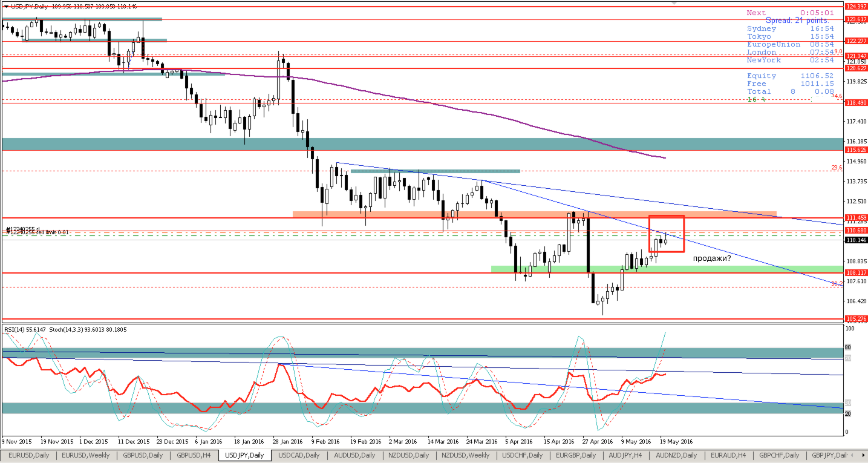Open the GBPUSD,H4 chart tab
868x463 pixels.
(194, 455)
